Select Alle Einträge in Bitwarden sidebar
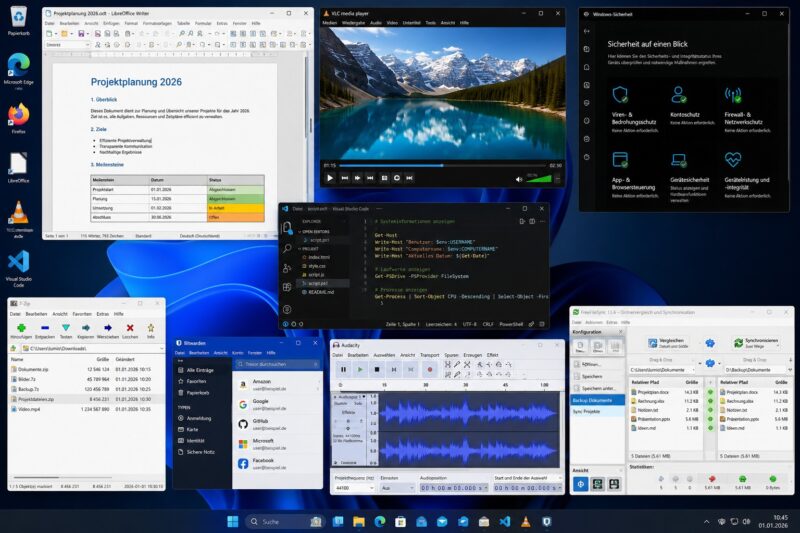 [196, 370]
